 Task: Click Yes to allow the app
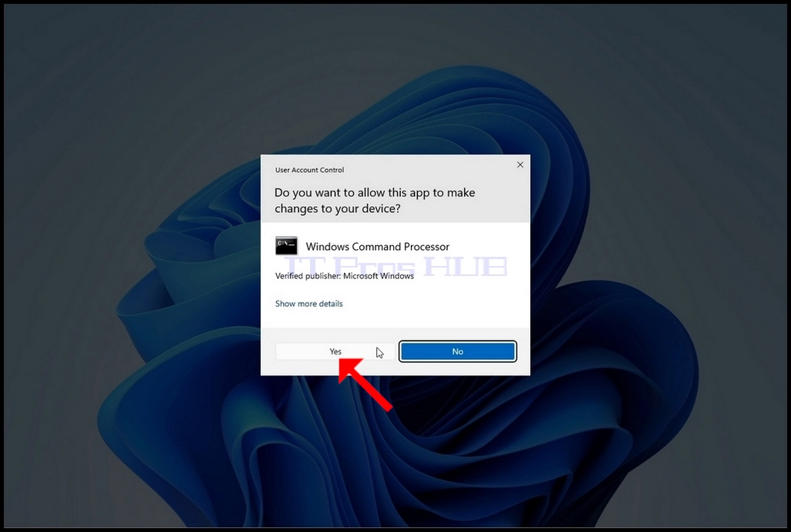(x=335, y=351)
